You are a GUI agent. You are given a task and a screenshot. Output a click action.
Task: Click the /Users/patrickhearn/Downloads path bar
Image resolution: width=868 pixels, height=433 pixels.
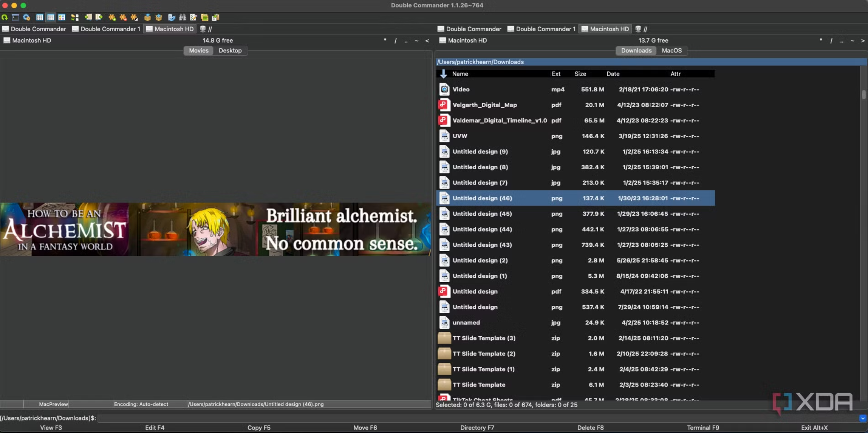(x=651, y=62)
